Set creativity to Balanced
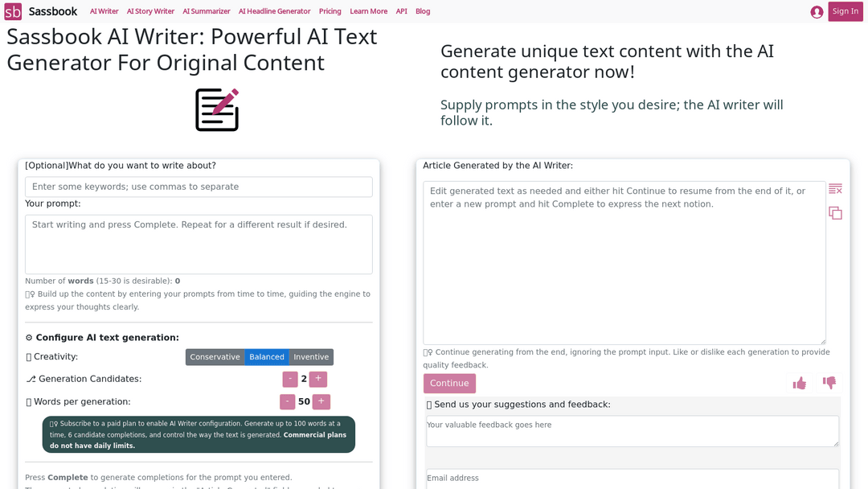This screenshot has width=868, height=489. tap(267, 357)
